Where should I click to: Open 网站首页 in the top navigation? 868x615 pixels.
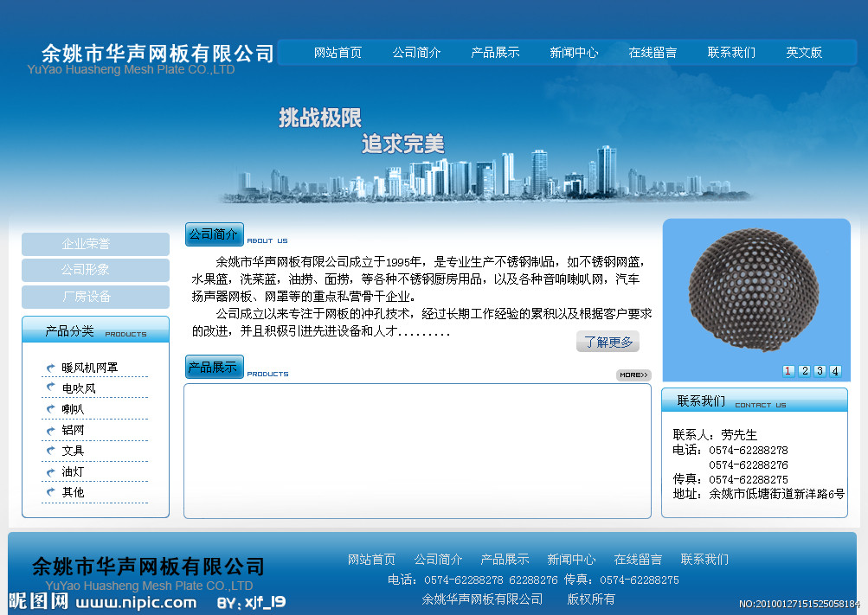coord(338,53)
